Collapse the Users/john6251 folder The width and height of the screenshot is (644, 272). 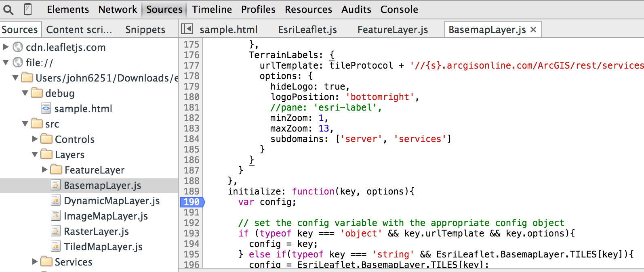click(x=15, y=78)
